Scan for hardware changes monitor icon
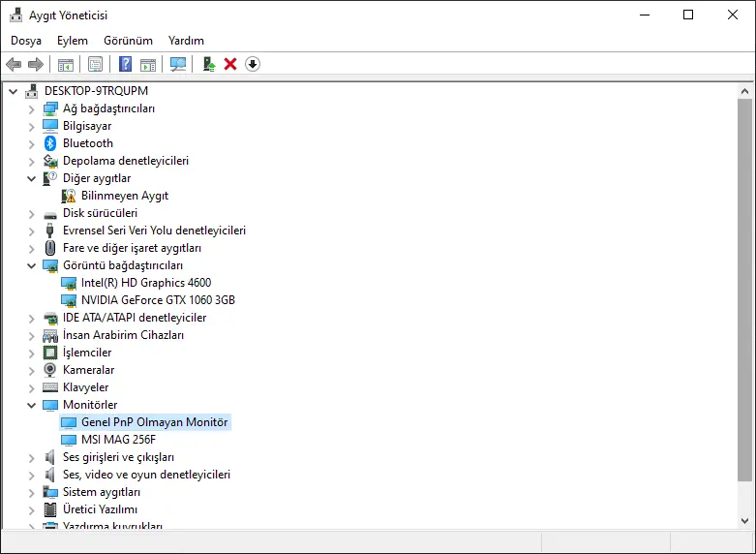756x554 pixels. click(x=178, y=64)
